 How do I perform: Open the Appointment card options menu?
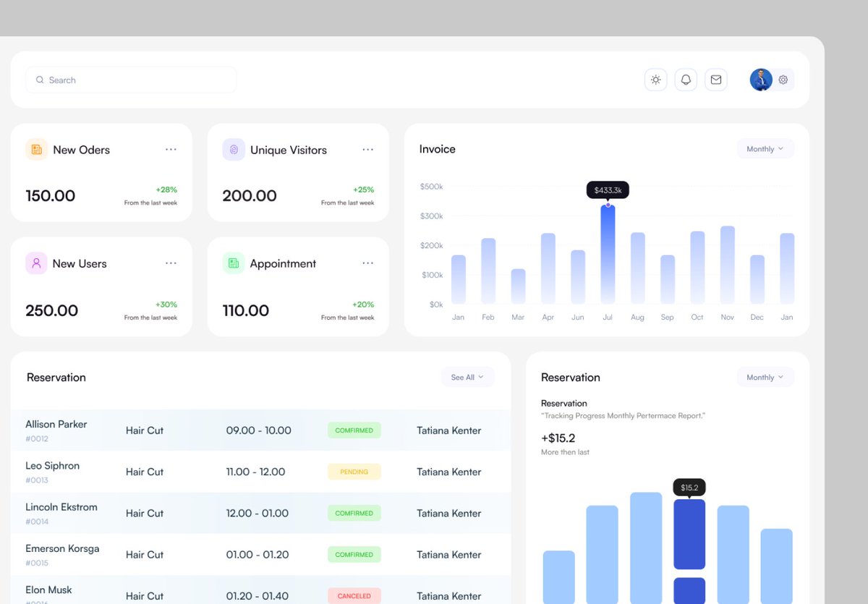(368, 263)
